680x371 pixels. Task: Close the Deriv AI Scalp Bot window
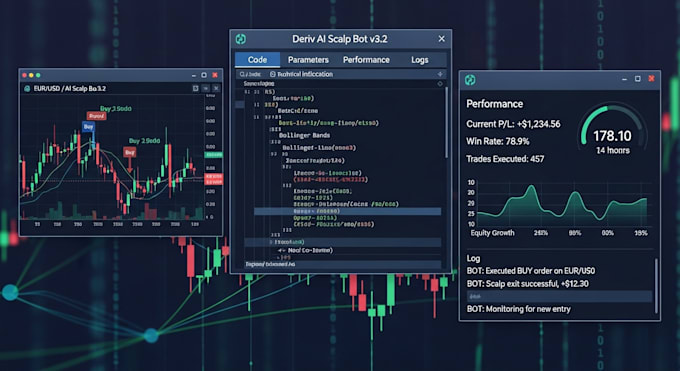(441, 39)
